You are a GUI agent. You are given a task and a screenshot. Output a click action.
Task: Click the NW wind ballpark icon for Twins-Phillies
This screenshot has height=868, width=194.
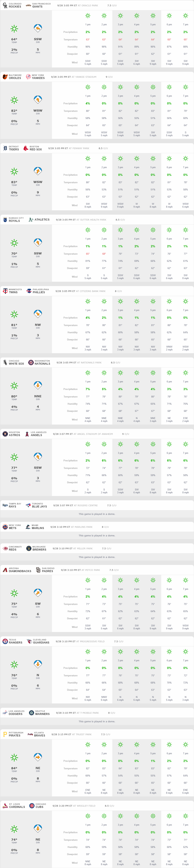pyautogui.click(x=38, y=314)
